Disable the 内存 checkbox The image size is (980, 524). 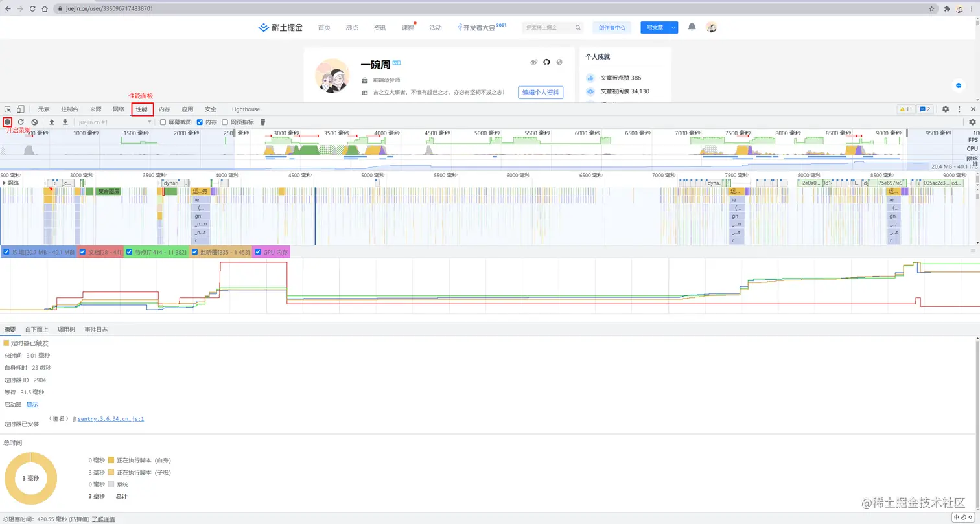[x=200, y=122]
